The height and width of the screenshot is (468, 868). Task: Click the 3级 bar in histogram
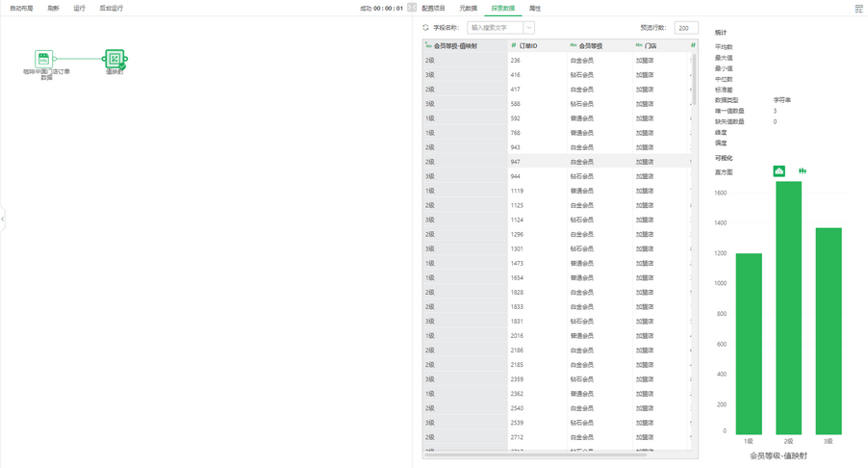click(x=829, y=331)
